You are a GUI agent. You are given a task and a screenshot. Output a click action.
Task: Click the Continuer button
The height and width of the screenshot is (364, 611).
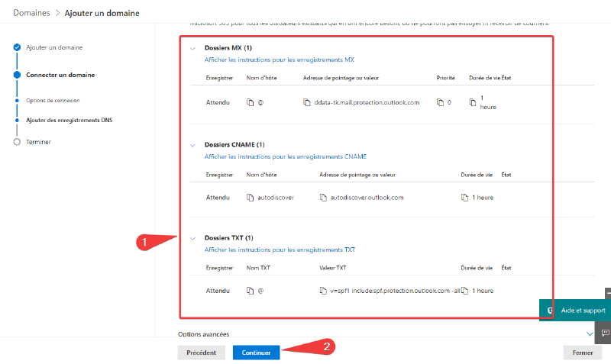tap(256, 353)
